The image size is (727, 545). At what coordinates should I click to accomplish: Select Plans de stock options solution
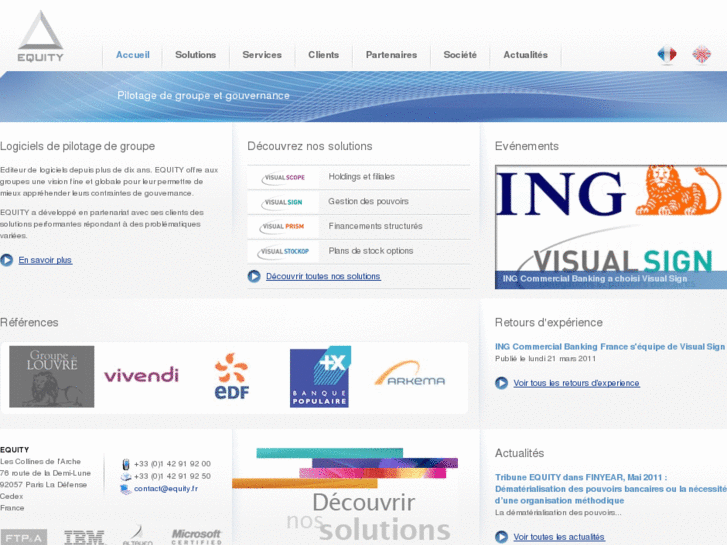coord(371,251)
